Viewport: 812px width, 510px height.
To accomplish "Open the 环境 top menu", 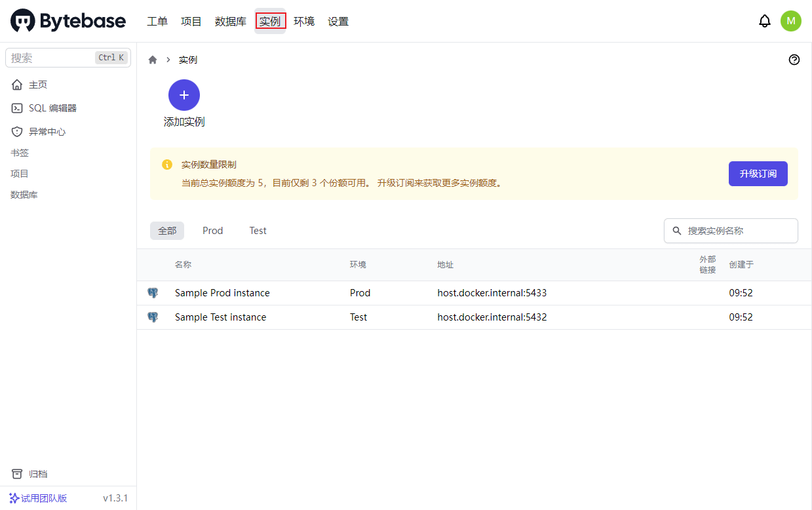I will (x=304, y=21).
